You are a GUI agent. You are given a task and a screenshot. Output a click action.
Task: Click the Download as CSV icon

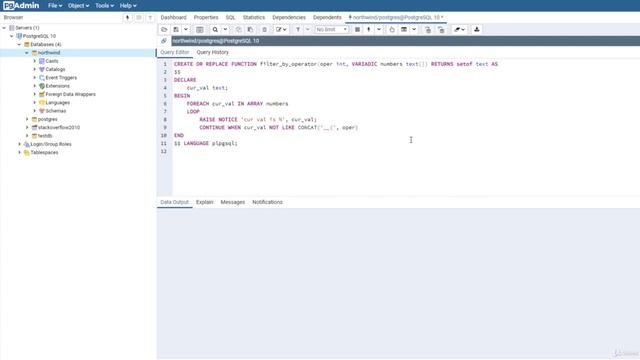[476, 29]
